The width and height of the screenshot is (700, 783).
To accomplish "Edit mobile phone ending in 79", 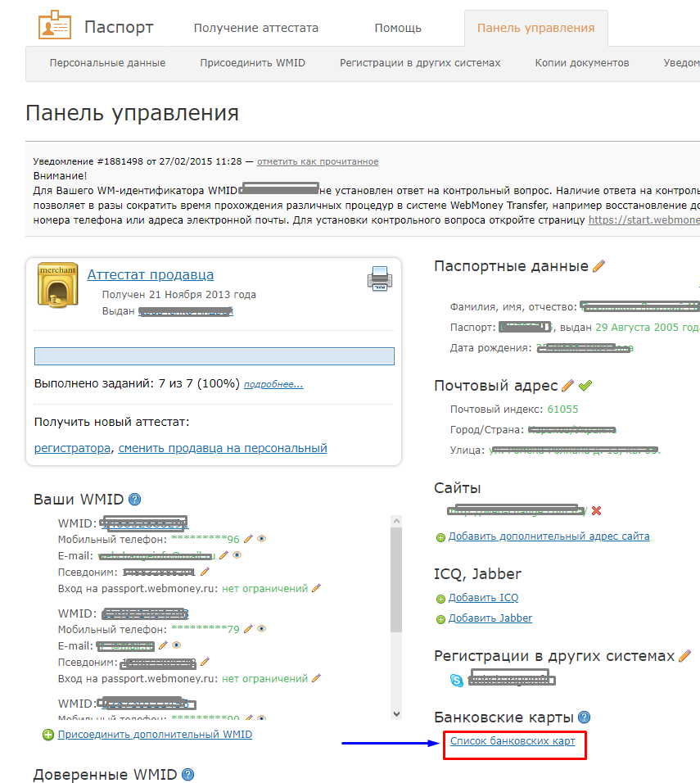I will pos(248,629).
